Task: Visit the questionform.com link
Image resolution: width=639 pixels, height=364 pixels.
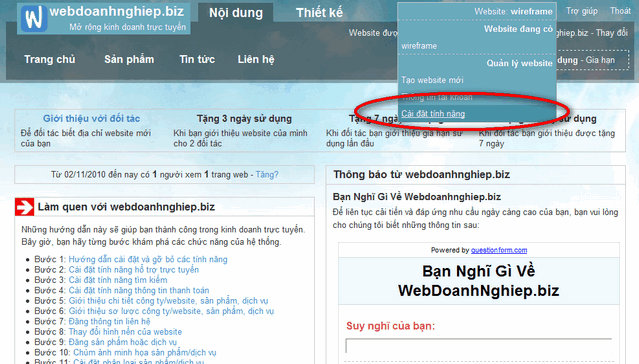Action: coord(499,250)
